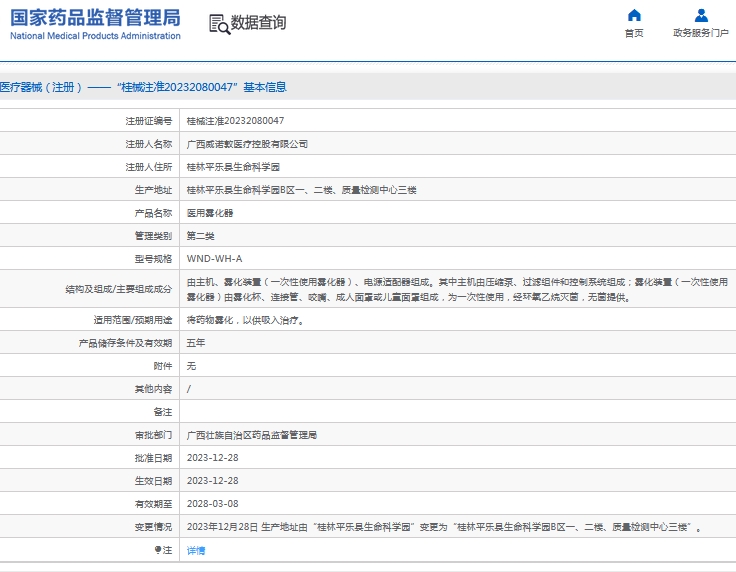This screenshot has width=736, height=572.
Task: Click product name 医用雾化器
Action: pyautogui.click(x=210, y=213)
